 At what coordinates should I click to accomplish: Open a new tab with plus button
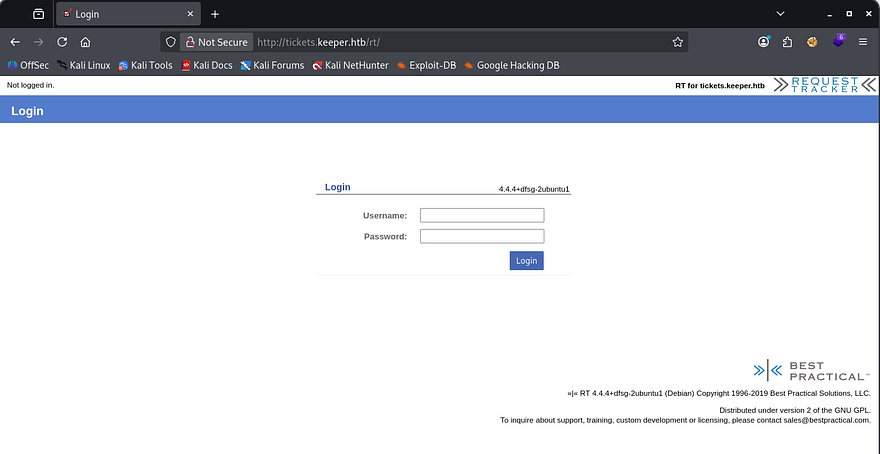214,14
